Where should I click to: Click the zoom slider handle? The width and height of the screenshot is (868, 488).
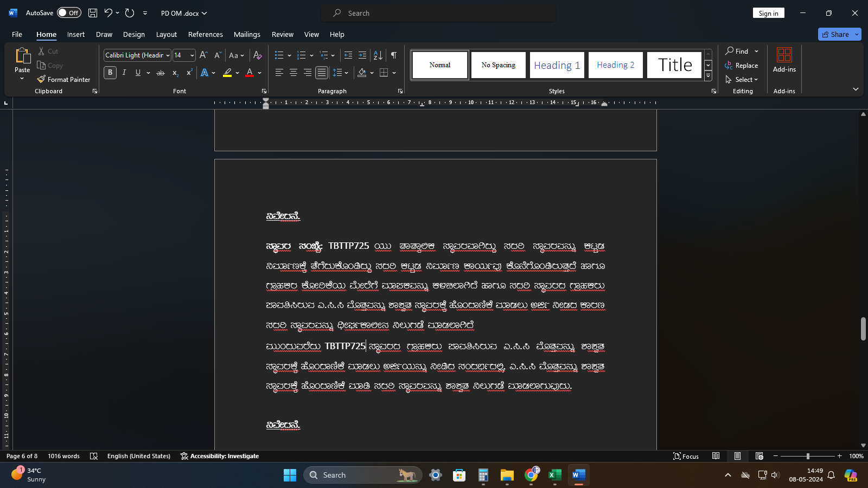[808, 456]
